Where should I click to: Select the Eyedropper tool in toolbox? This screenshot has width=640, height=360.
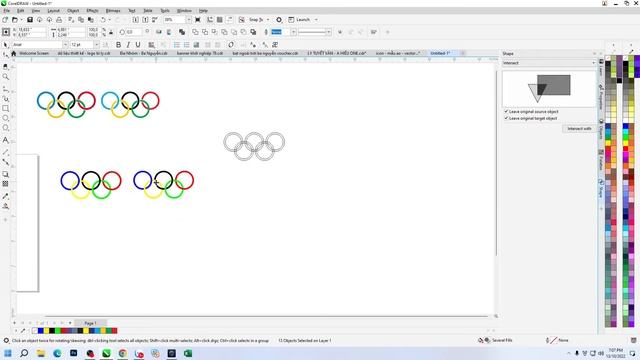pos(6,196)
